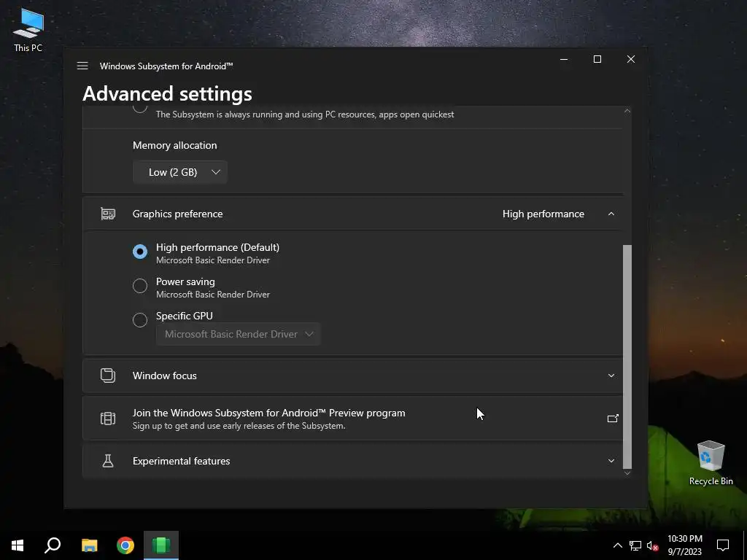Click the taskbar clock showing 10:30 PM
This screenshot has width=747, height=560.
coord(684,545)
